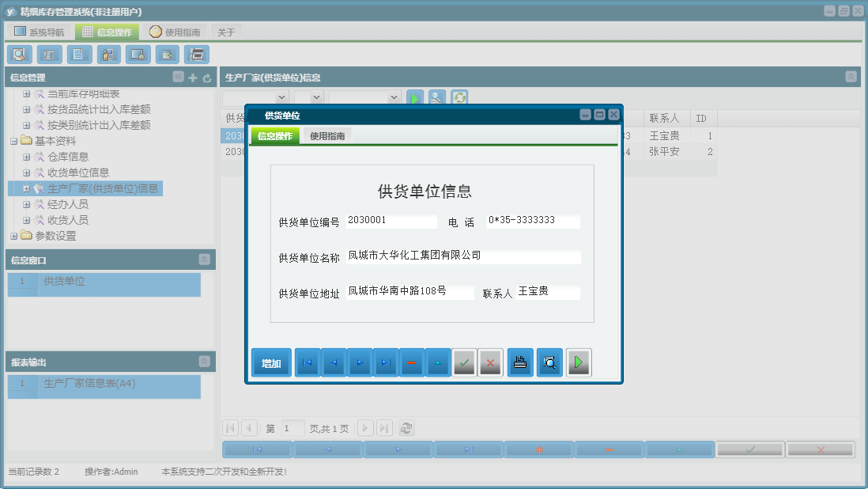Open the second narrow filter dropdown

[317, 97]
